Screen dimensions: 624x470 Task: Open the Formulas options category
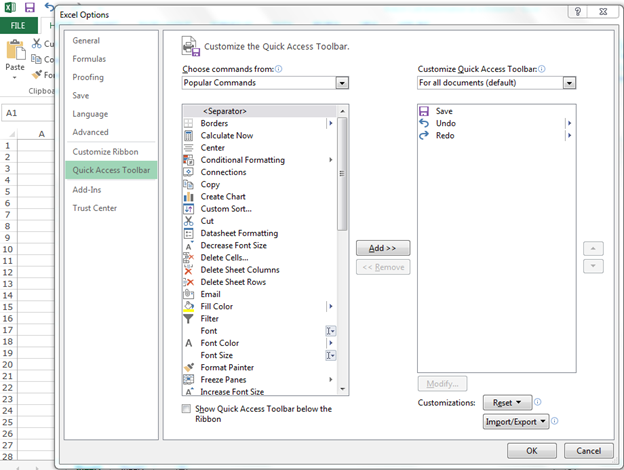(89, 59)
